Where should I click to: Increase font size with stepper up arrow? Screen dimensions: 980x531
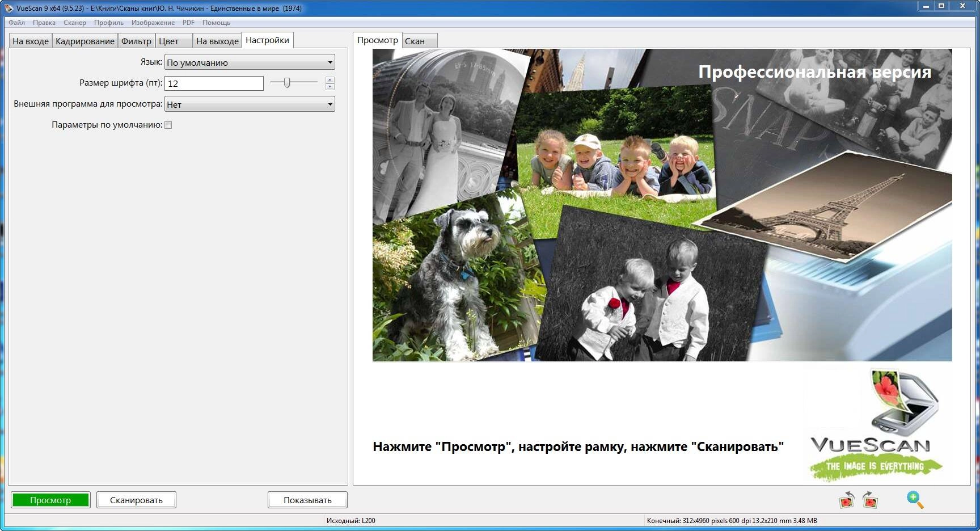pos(330,80)
